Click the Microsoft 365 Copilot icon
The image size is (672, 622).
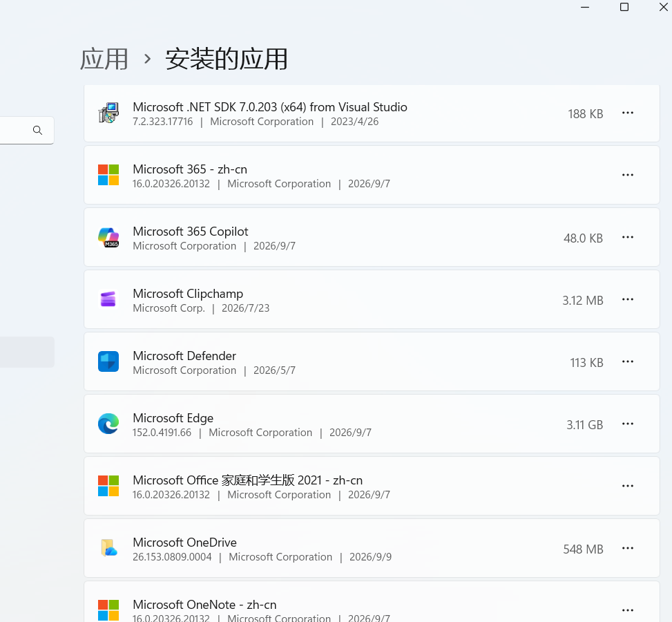coord(108,237)
